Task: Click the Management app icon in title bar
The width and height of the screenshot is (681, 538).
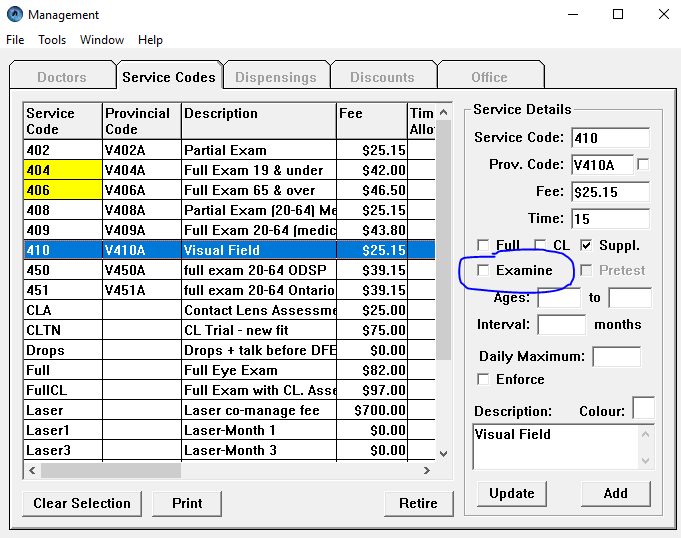Action: pyautogui.click(x=15, y=14)
